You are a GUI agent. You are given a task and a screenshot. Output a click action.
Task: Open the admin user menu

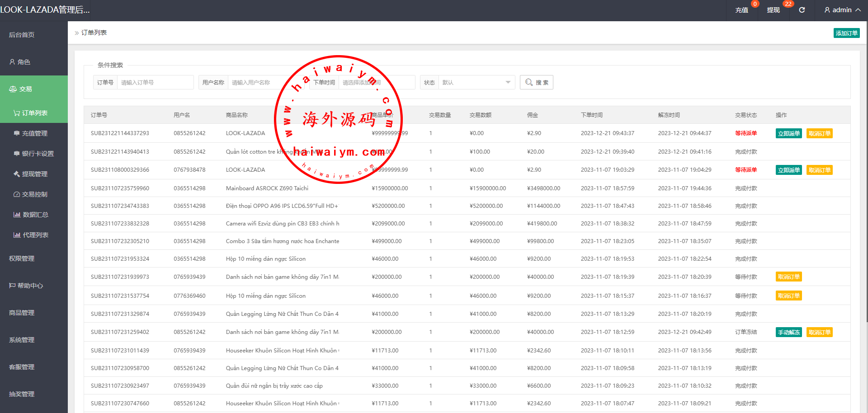[x=842, y=10]
